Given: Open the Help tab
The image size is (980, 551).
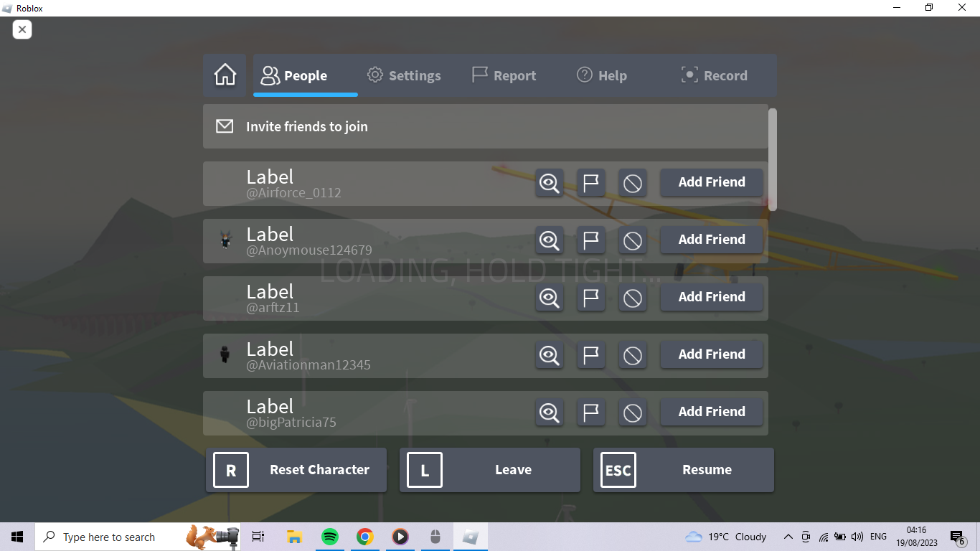Looking at the screenshot, I should [602, 75].
